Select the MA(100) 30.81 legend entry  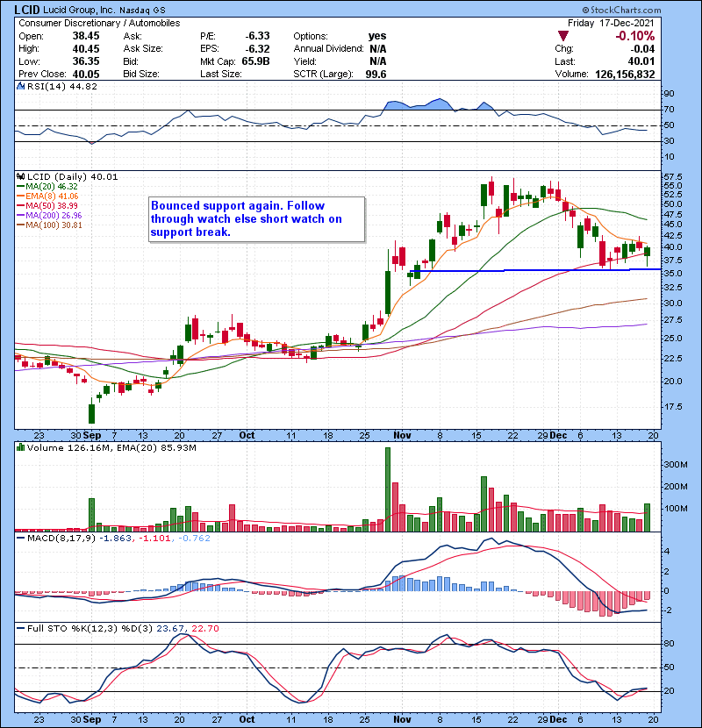(x=49, y=225)
